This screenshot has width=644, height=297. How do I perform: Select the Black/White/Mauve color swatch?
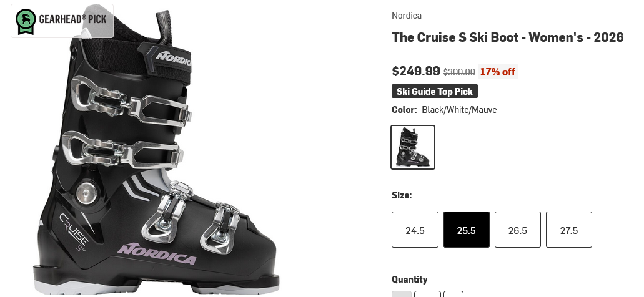413,147
